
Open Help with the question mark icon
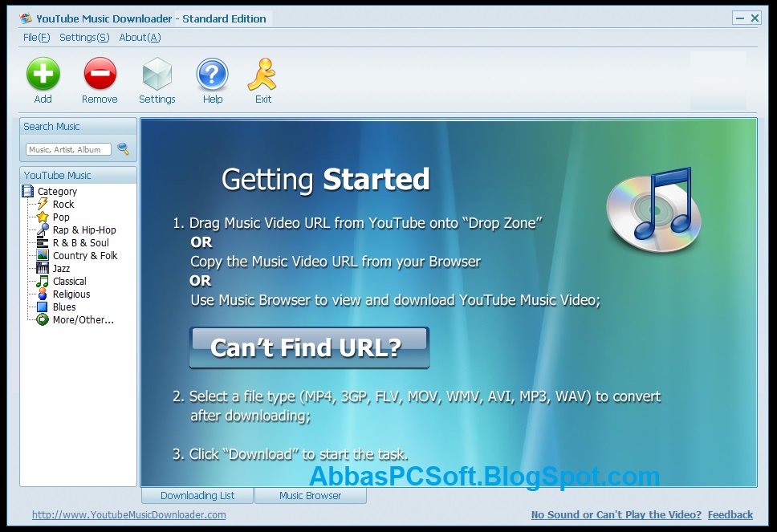(x=212, y=75)
